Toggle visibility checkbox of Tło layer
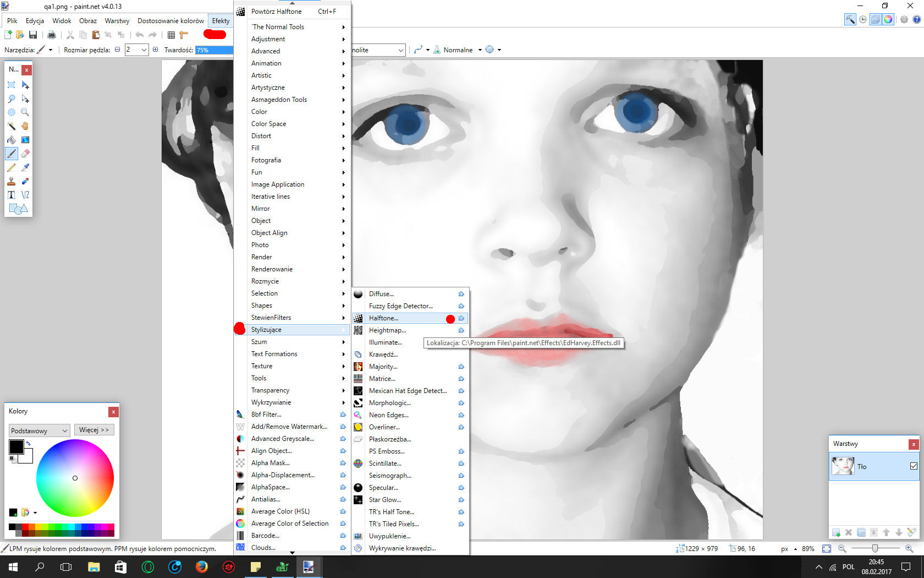Viewport: 924px width, 578px height. (x=914, y=466)
